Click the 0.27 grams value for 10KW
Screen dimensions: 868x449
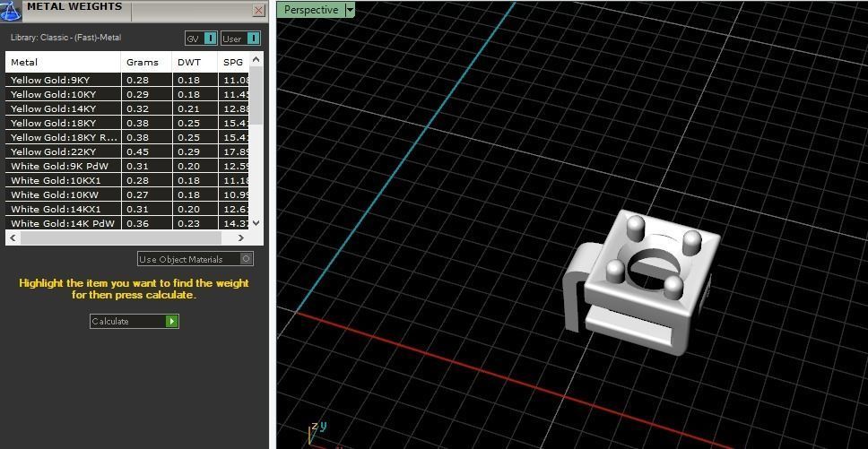(137, 194)
